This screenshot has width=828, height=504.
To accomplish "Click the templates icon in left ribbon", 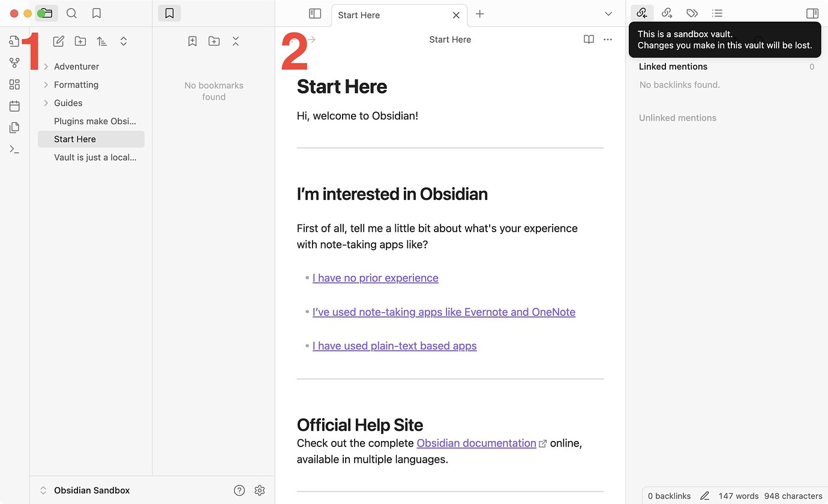I will click(x=14, y=127).
